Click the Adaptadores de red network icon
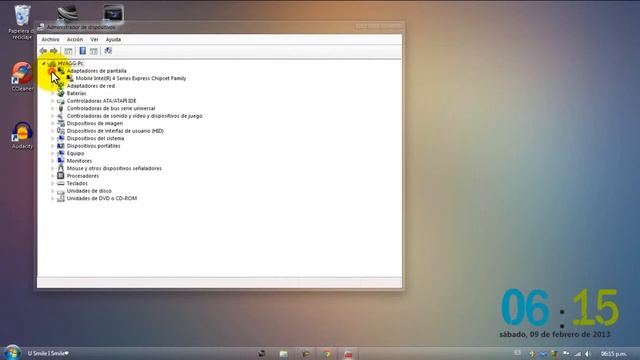This screenshot has width=640, height=360. click(x=61, y=86)
